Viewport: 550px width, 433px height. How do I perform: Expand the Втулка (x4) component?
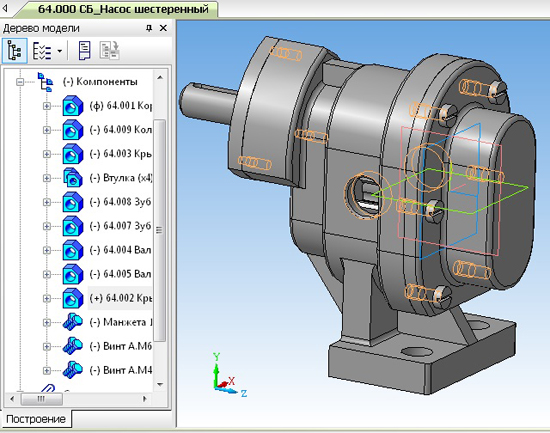pos(47,178)
